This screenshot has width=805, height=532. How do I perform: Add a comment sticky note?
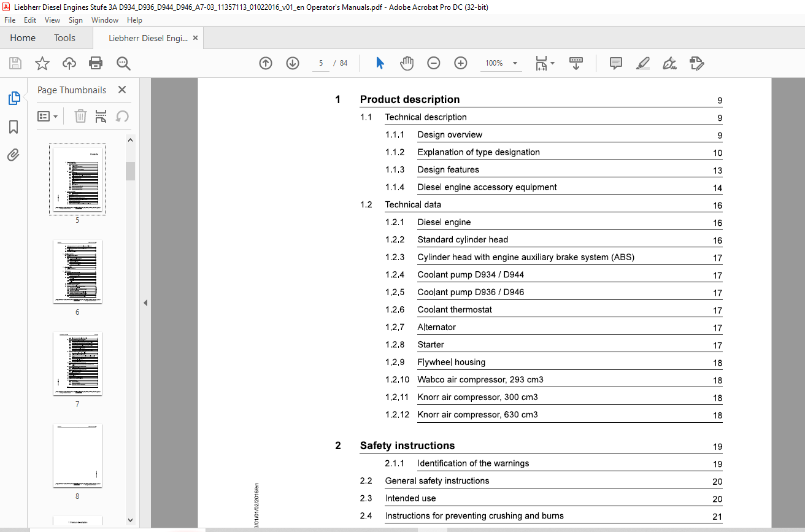click(615, 63)
